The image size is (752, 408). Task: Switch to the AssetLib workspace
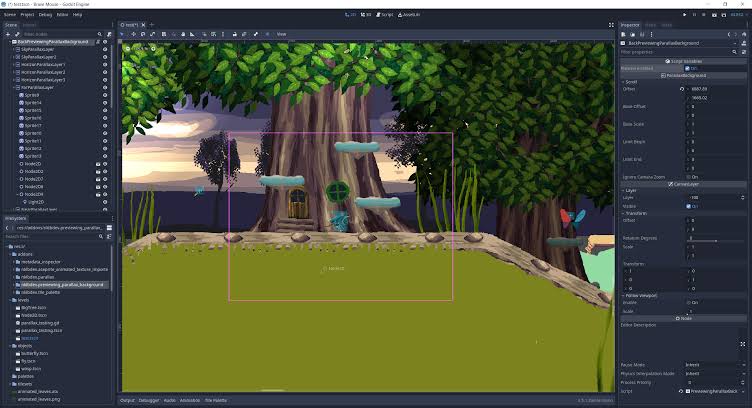click(x=409, y=15)
